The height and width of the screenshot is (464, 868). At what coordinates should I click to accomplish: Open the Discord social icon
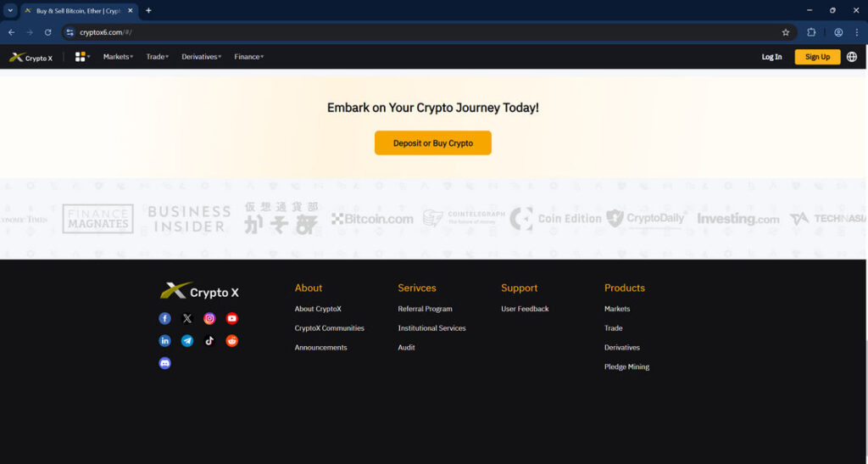point(165,363)
